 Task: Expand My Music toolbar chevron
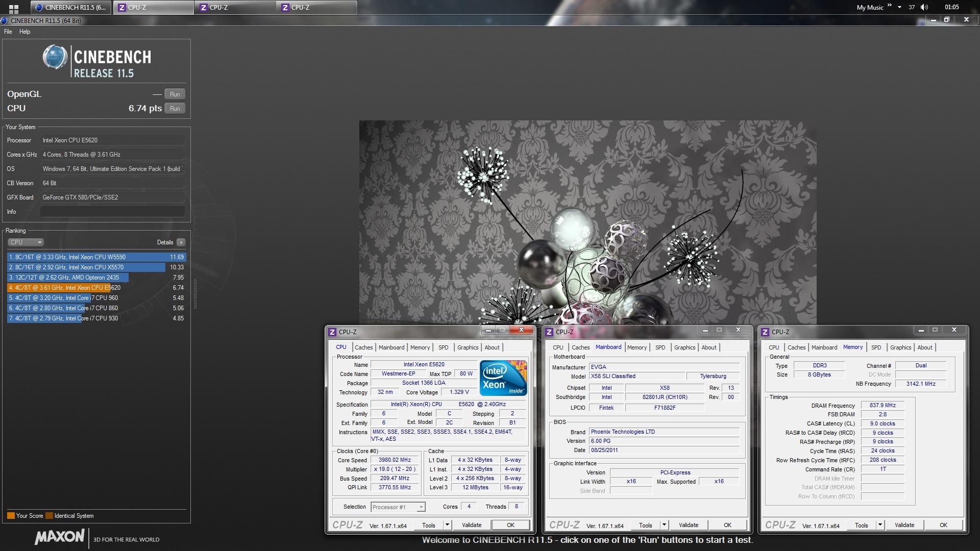(890, 6)
